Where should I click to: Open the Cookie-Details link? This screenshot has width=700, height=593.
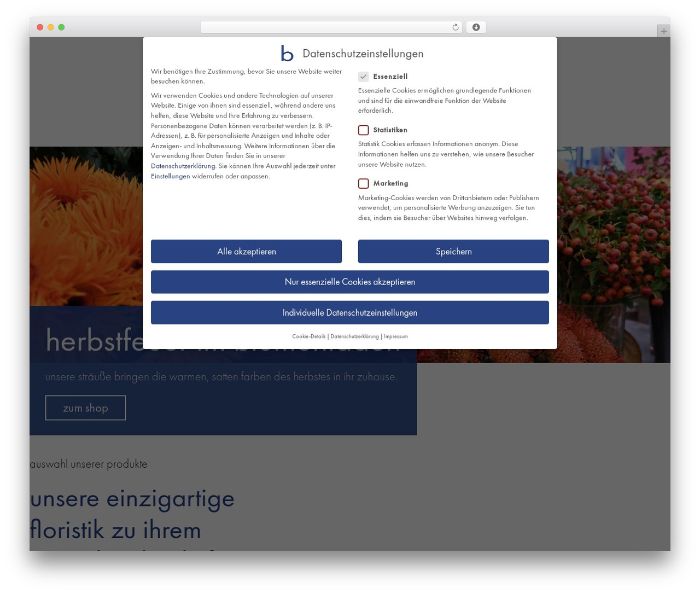[x=308, y=336]
